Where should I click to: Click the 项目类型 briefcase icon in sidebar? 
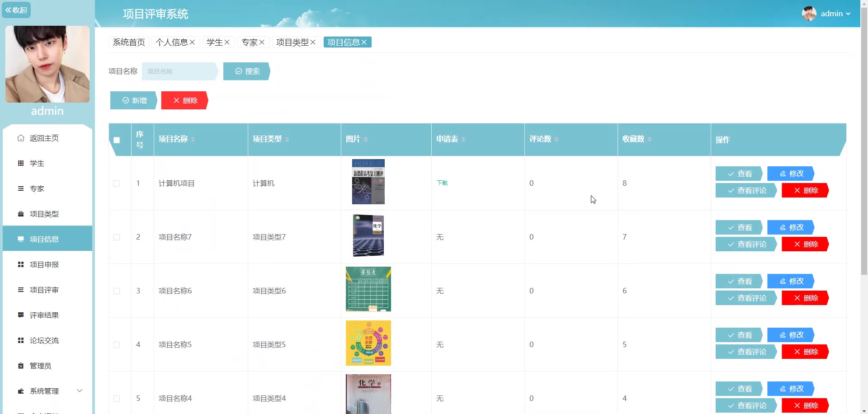pyautogui.click(x=21, y=214)
